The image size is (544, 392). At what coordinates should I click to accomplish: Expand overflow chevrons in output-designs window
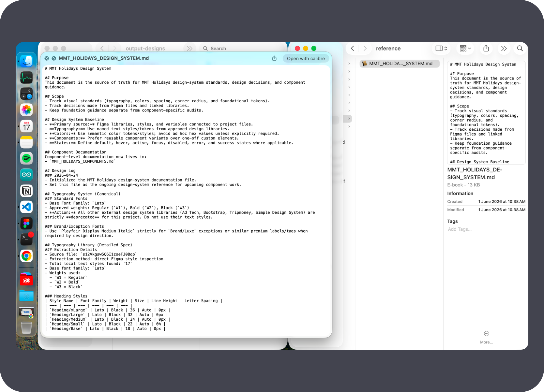click(x=189, y=49)
